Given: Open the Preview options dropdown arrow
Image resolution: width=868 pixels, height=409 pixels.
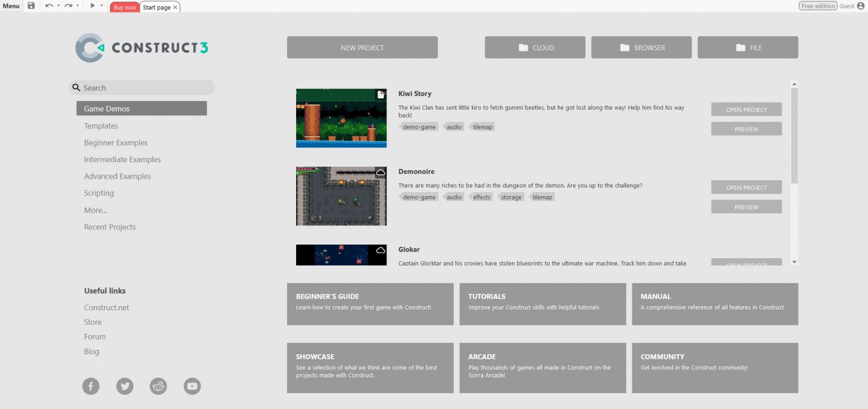Looking at the screenshot, I should (x=102, y=6).
